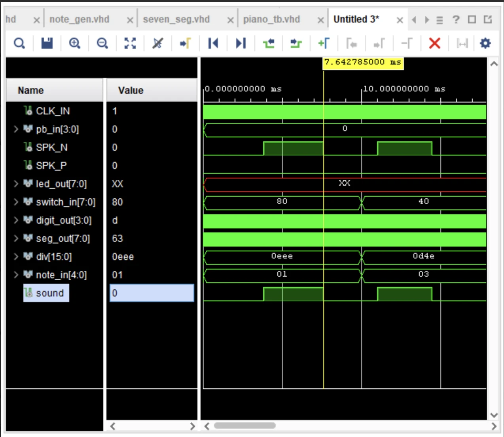Close the note_gen.vhd tab
The width and height of the screenshot is (504, 437).
130,20
